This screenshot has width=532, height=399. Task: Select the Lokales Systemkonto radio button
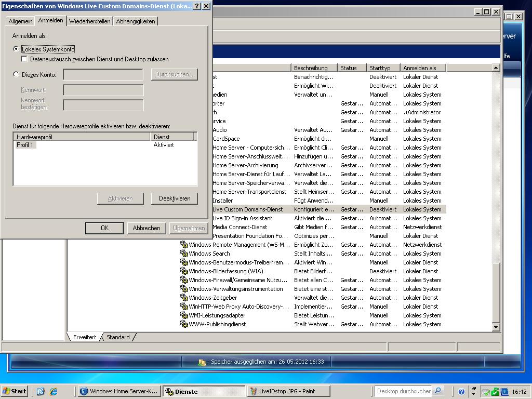click(x=16, y=49)
